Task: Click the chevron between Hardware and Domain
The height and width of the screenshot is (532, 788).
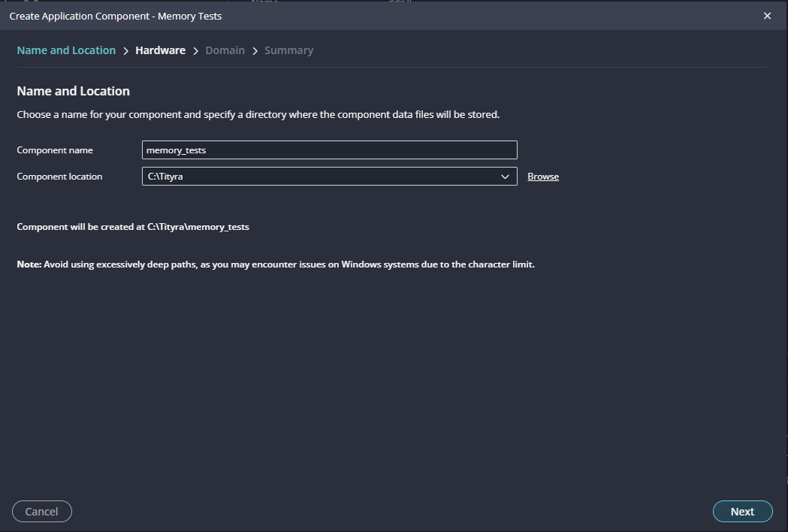Action: click(195, 51)
